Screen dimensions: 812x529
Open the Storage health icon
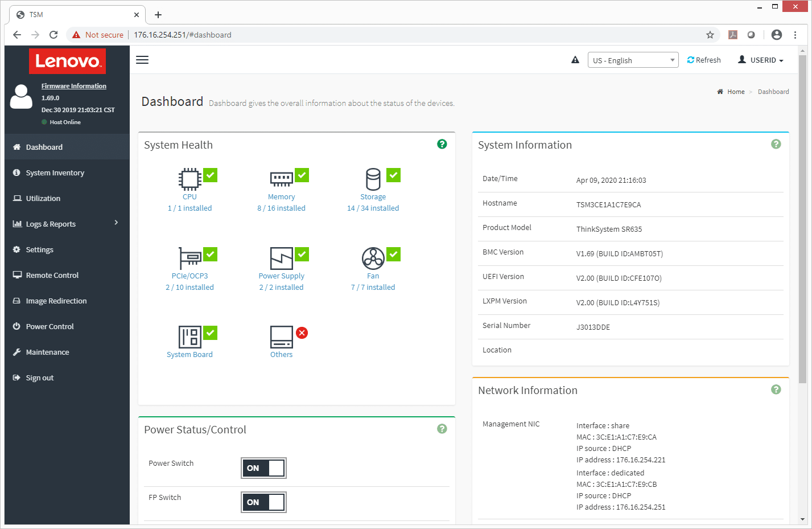pos(373,179)
